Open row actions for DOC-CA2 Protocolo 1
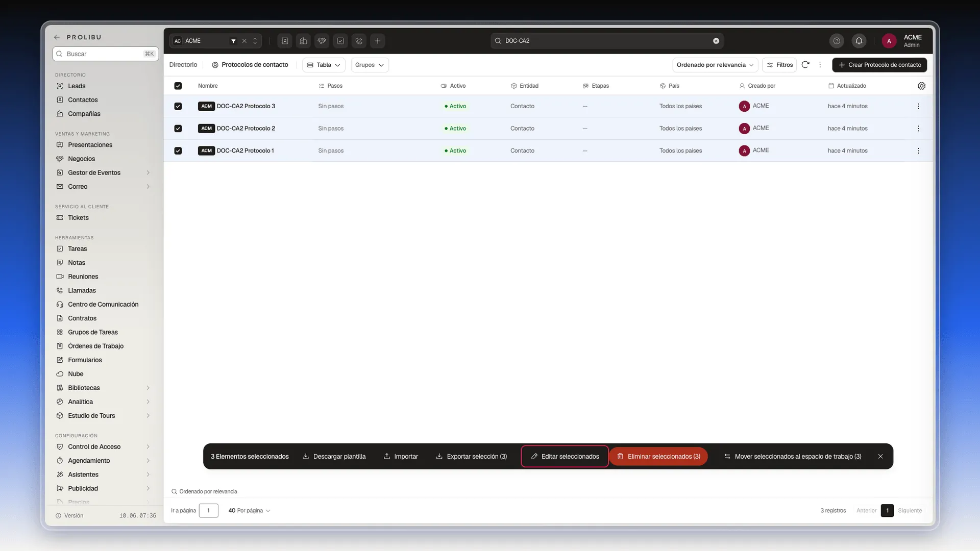This screenshot has width=980, height=551. [918, 151]
